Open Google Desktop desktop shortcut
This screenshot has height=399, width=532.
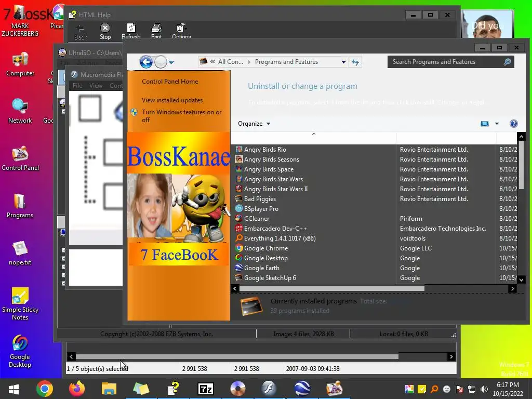point(20,352)
